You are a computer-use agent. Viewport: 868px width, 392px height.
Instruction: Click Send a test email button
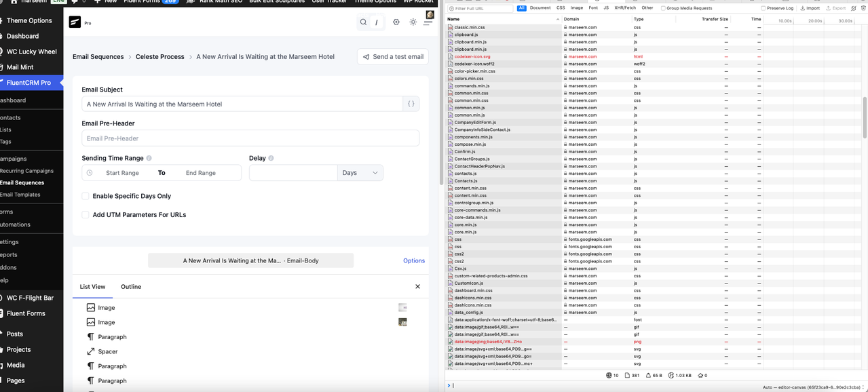click(393, 57)
